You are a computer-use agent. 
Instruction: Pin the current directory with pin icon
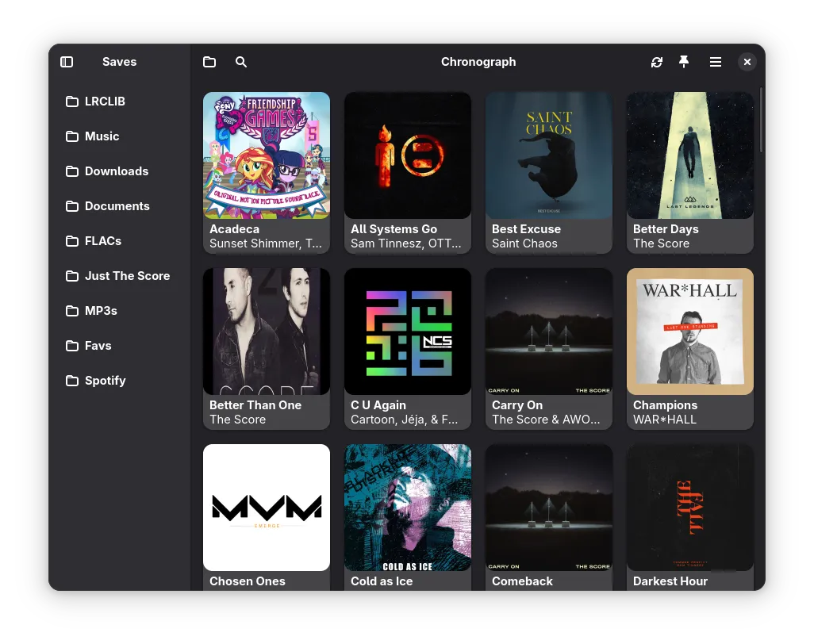click(684, 62)
